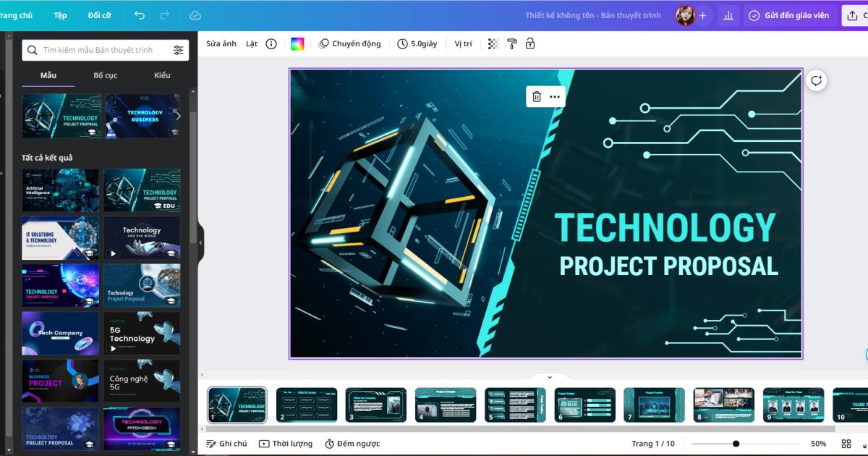
Task: Select the transparency (checkered) icon
Action: coord(493,43)
